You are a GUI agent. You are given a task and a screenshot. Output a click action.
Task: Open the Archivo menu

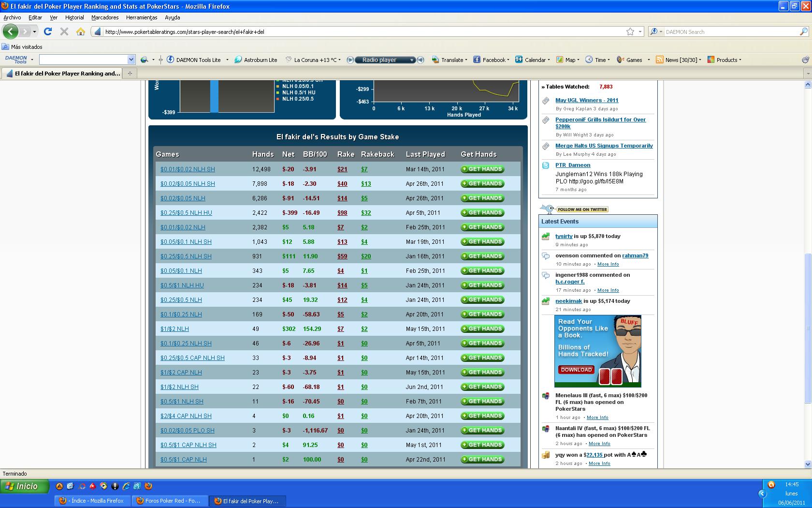(x=12, y=17)
